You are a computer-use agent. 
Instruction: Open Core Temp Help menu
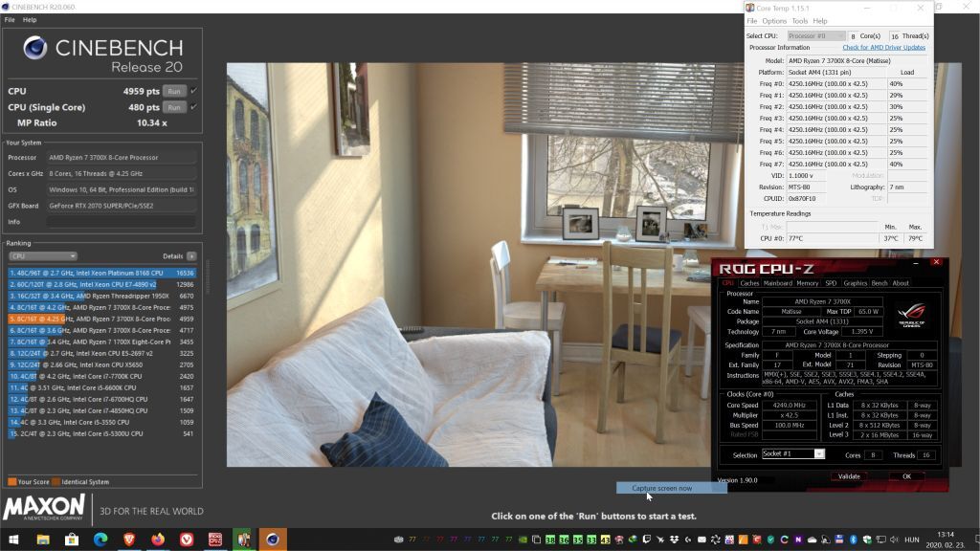pyautogui.click(x=820, y=21)
